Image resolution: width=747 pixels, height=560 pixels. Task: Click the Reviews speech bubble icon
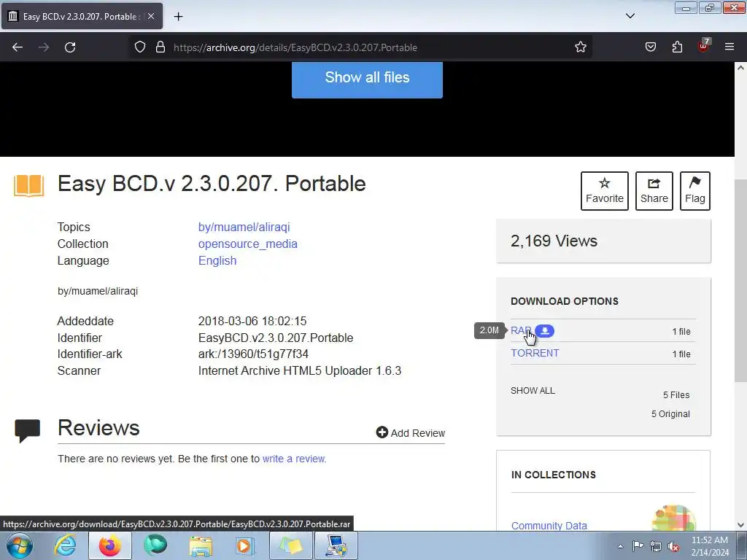27,430
